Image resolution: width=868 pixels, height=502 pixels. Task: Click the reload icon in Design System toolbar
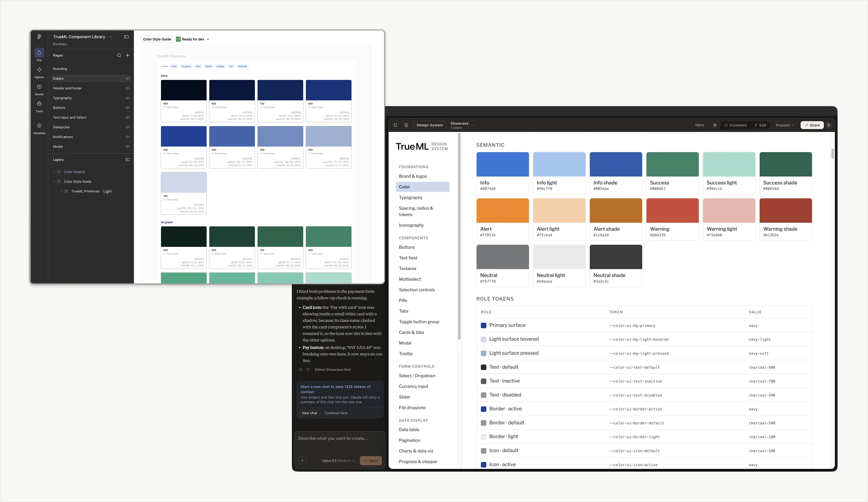395,125
